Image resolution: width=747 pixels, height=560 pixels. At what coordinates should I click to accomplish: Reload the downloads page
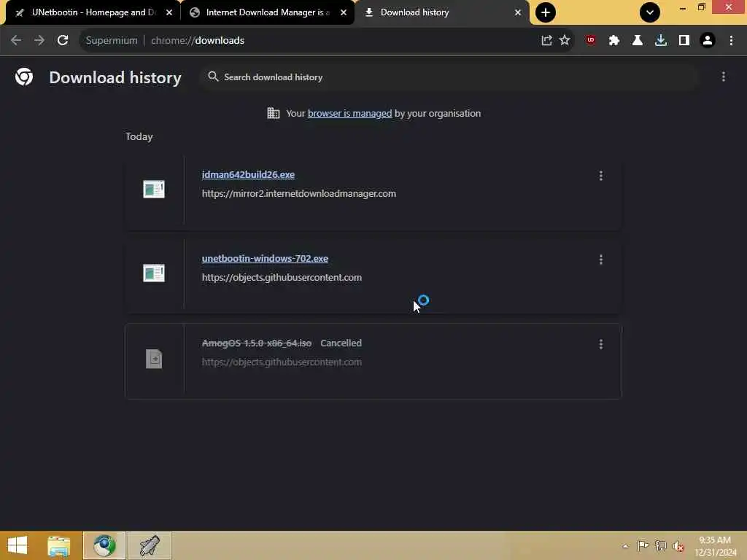(x=63, y=41)
